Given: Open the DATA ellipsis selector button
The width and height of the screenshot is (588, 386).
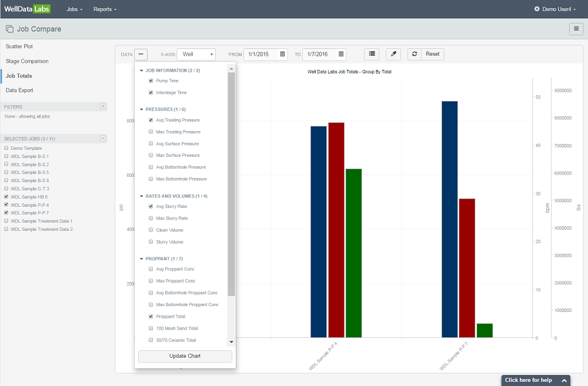Looking at the screenshot, I should [x=141, y=54].
